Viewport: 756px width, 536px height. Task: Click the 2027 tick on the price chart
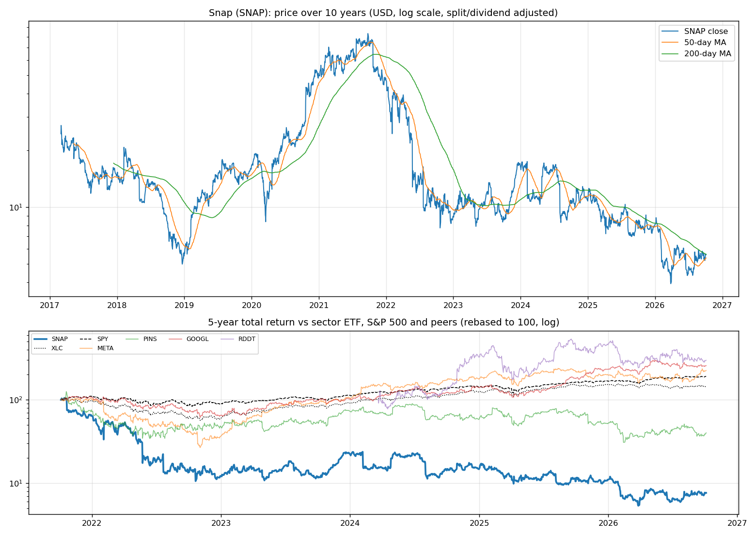coord(723,305)
